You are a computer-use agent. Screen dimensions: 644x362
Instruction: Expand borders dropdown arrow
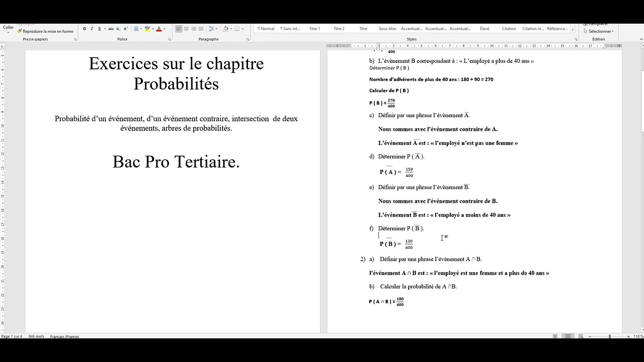(x=243, y=29)
